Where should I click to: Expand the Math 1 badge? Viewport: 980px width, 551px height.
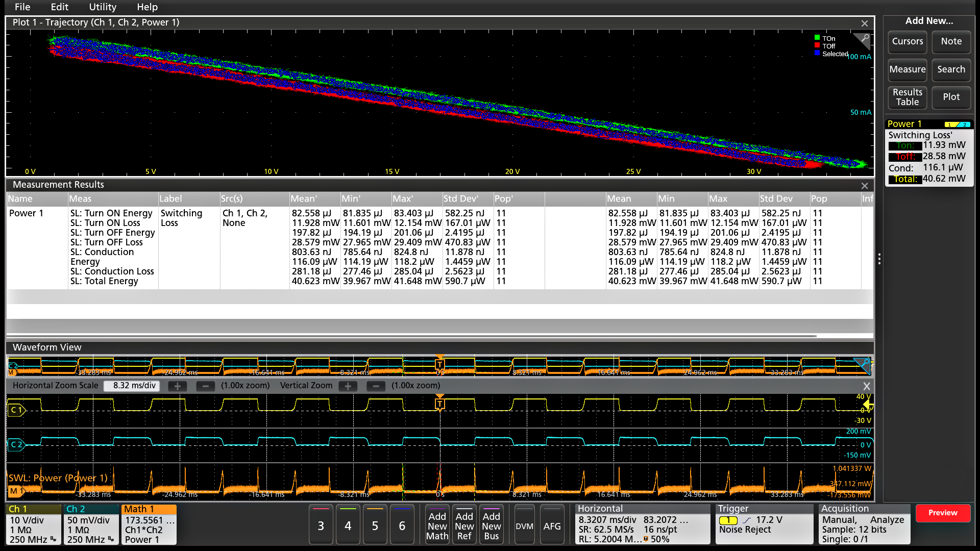[149, 524]
